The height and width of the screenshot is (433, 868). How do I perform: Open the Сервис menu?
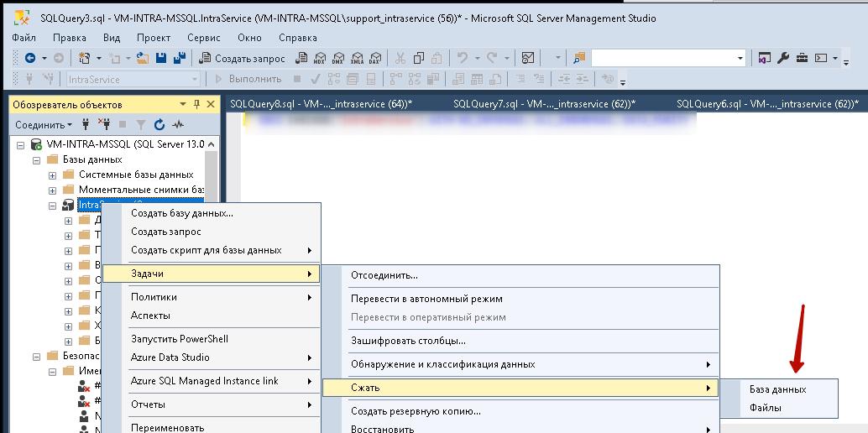click(204, 38)
